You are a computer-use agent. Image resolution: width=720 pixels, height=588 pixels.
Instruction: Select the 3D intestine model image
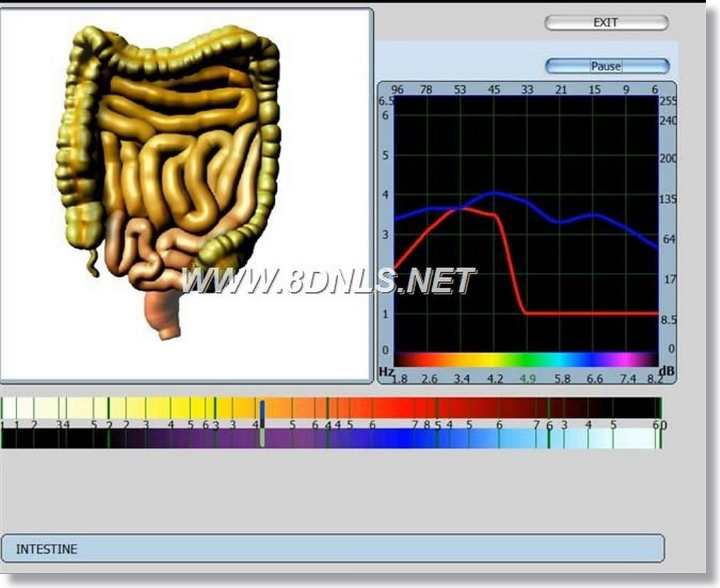[x=168, y=181]
